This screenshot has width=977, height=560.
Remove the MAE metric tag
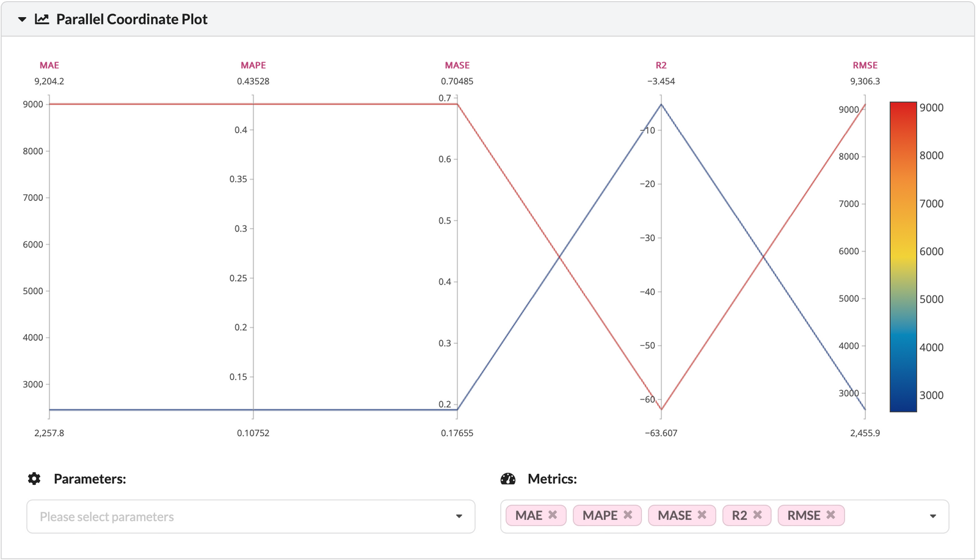click(553, 515)
